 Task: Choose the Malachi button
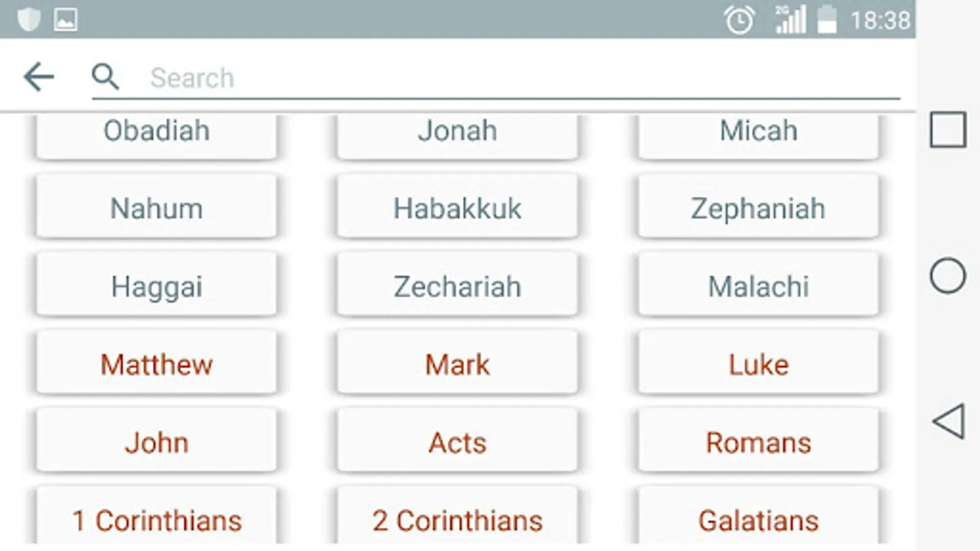[758, 286]
